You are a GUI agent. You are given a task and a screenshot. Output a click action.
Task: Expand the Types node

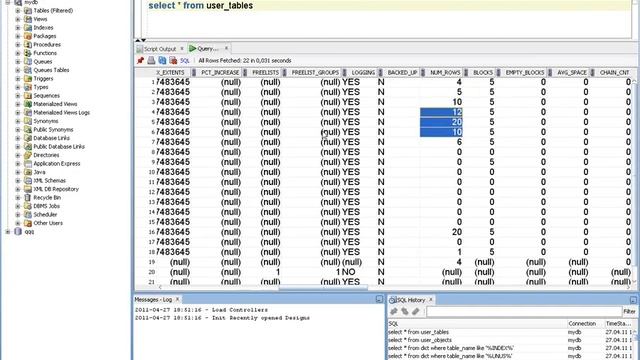18,87
